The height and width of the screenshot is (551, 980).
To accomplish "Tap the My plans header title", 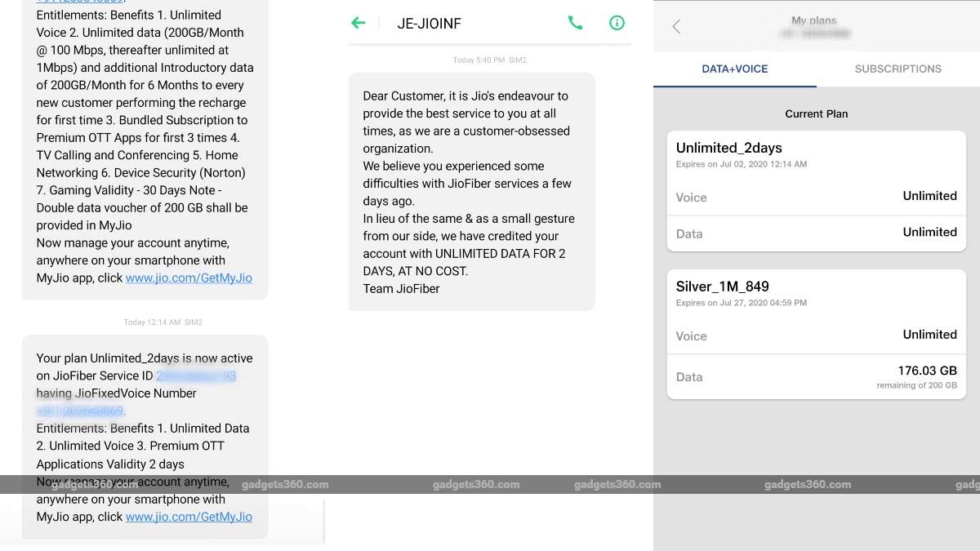I will (813, 21).
